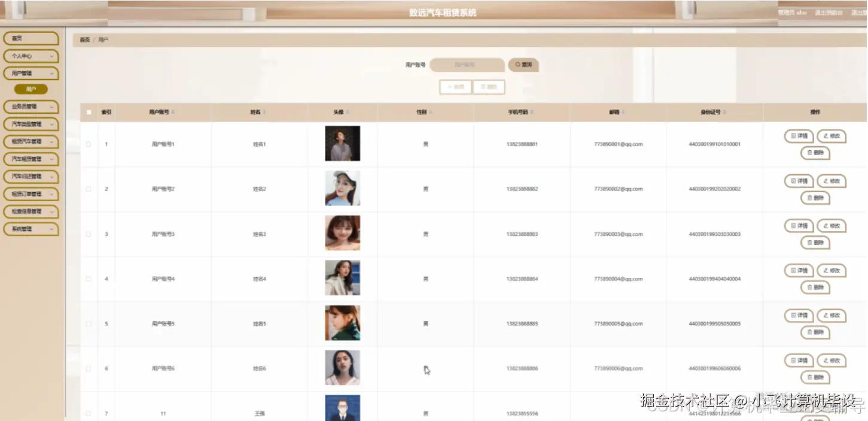The image size is (868, 421).
Task: Click the 查询 search button
Action: tap(523, 65)
